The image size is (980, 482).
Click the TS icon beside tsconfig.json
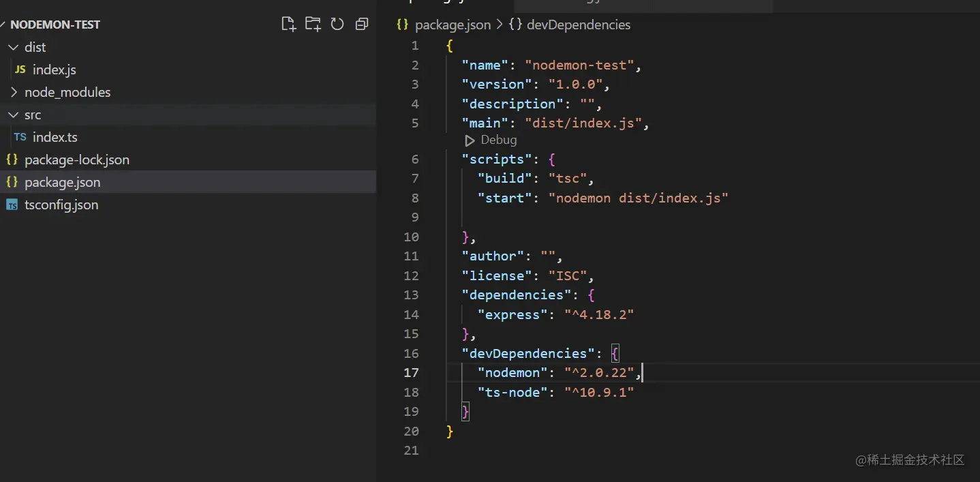pyautogui.click(x=12, y=205)
